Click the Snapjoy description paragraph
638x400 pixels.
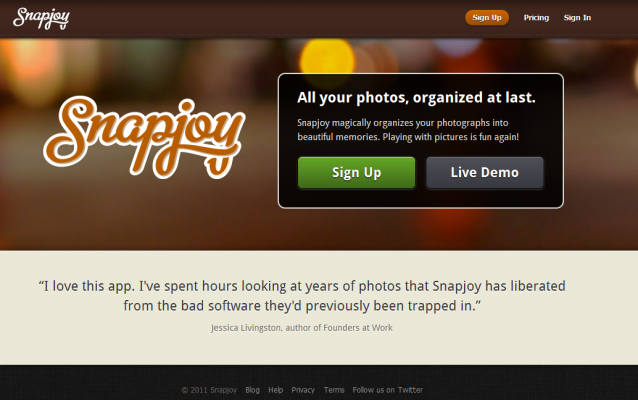coord(408,130)
